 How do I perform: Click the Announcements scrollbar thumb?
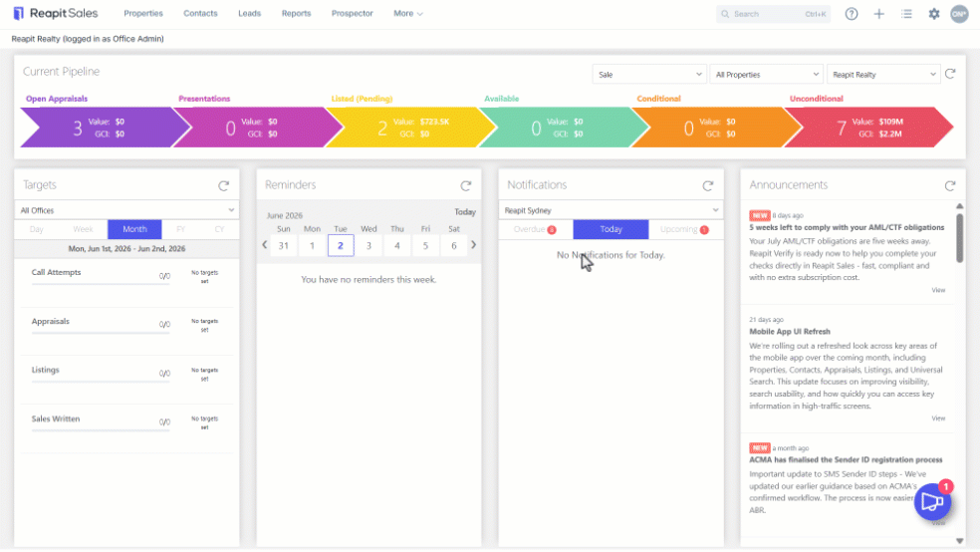(959, 237)
